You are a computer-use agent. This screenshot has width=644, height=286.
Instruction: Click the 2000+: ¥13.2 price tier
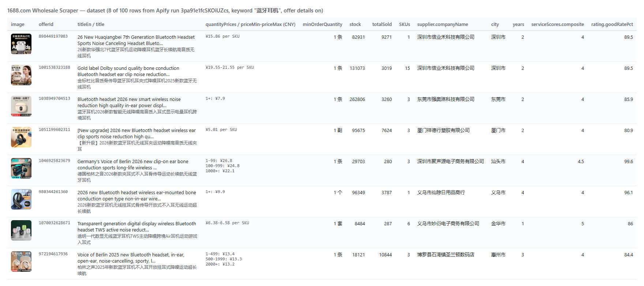[220, 264]
